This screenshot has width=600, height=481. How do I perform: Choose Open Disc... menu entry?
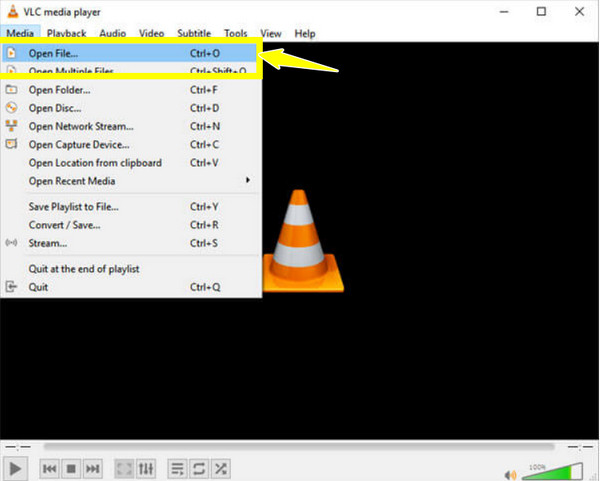click(x=131, y=108)
